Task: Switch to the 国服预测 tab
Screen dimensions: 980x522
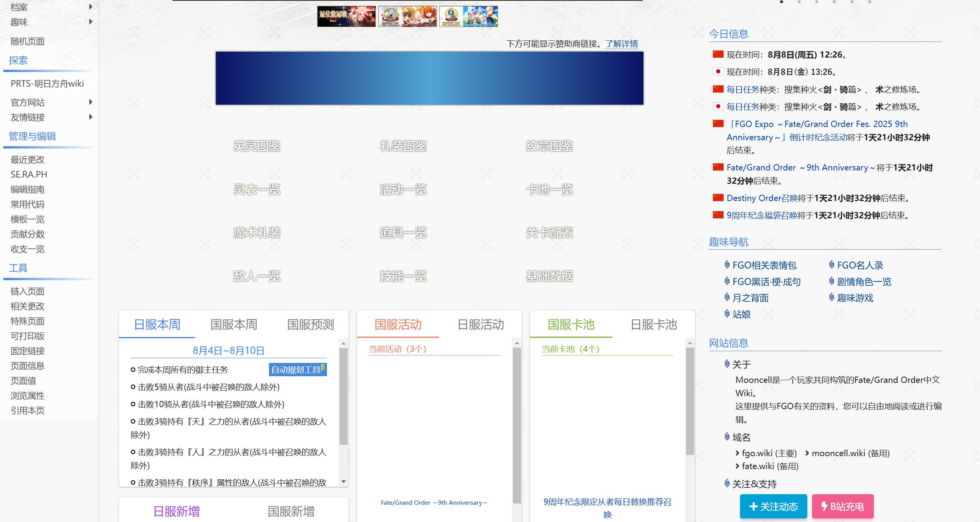Action: 310,324
